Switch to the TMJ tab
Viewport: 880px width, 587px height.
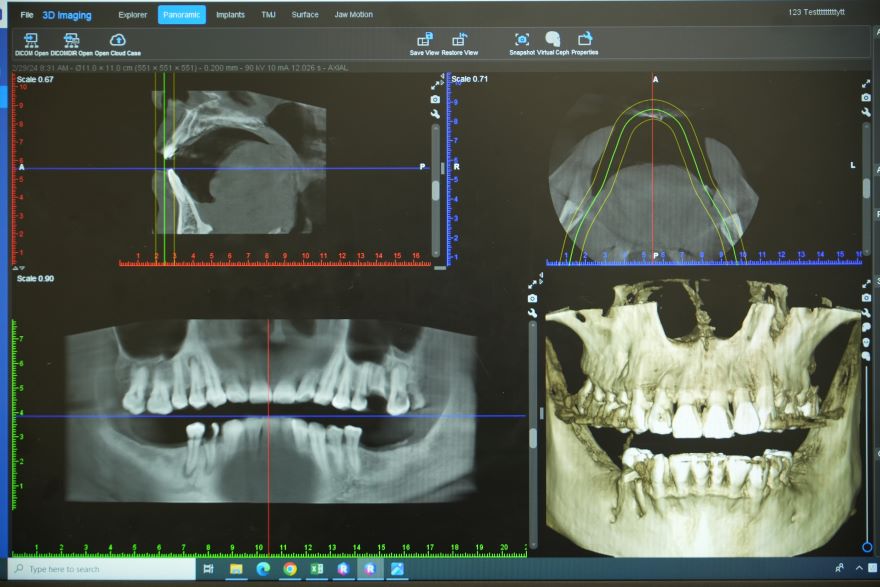click(x=268, y=15)
